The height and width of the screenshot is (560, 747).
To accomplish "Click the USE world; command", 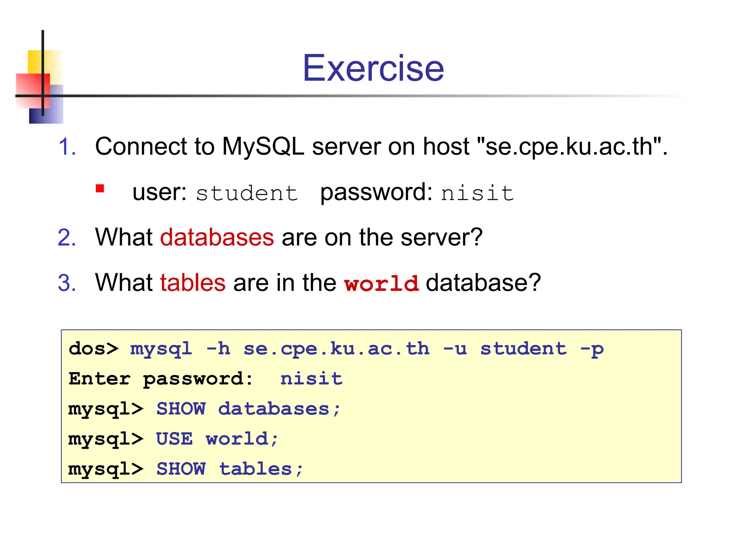I will (x=217, y=439).
